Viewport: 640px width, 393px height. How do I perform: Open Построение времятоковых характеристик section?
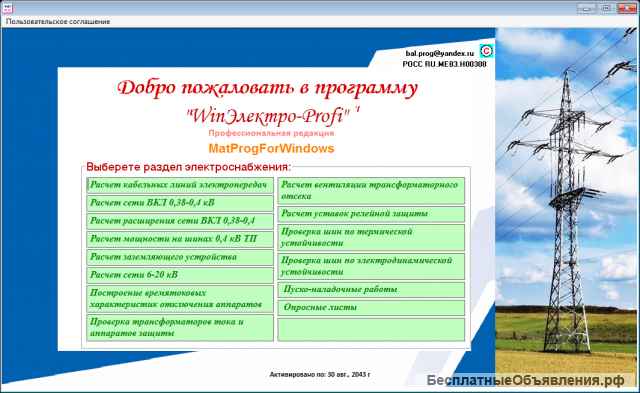[x=180, y=299]
